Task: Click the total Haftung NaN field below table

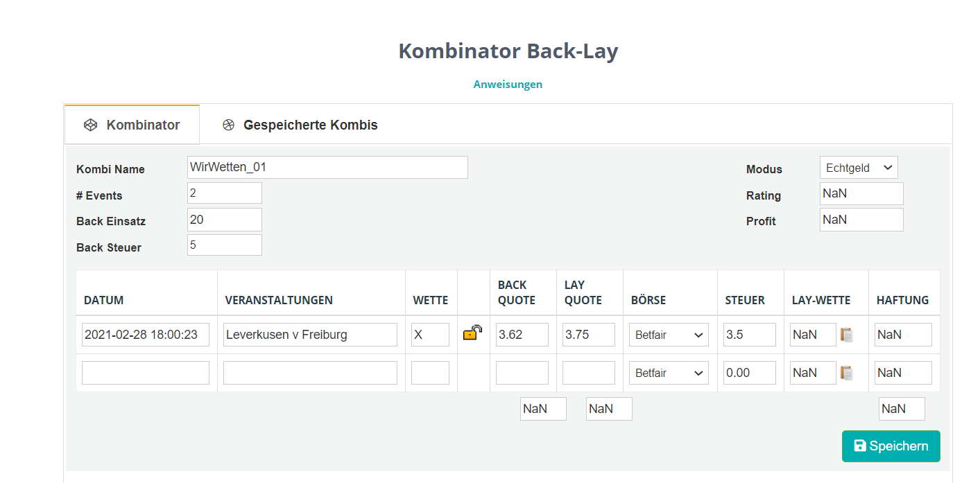Action: tap(902, 409)
